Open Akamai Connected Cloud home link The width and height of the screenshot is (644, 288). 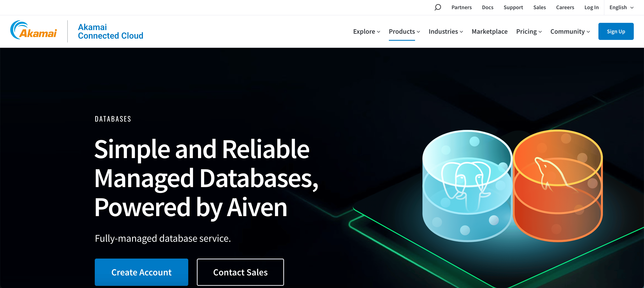pyautogui.click(x=111, y=31)
